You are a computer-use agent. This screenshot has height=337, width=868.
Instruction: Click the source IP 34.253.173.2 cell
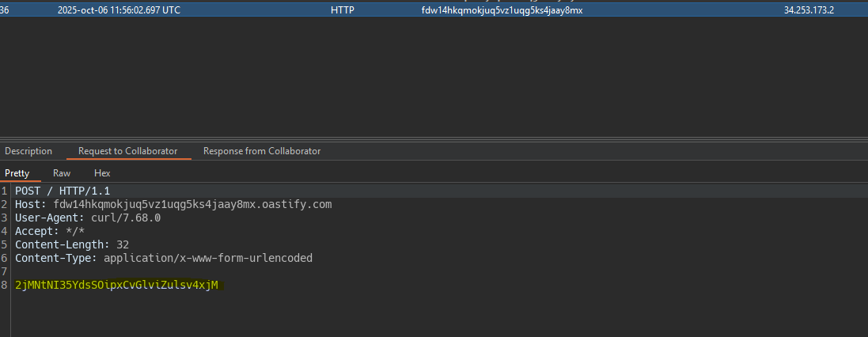[x=809, y=10]
